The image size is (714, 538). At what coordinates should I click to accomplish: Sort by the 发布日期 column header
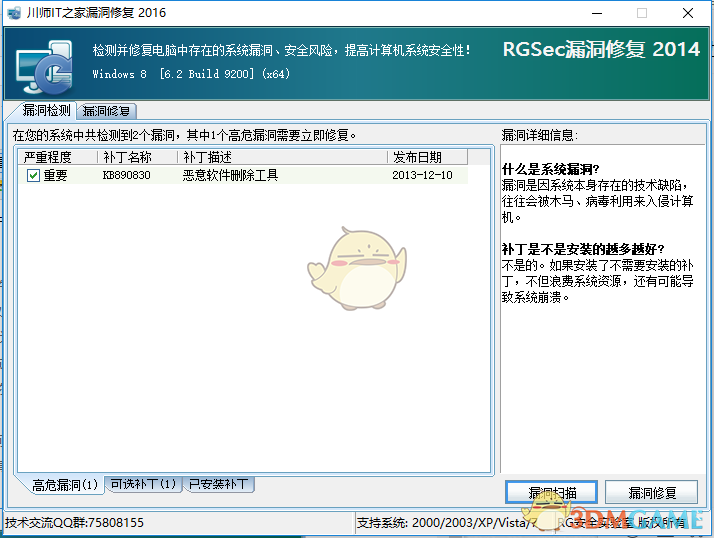[x=428, y=157]
